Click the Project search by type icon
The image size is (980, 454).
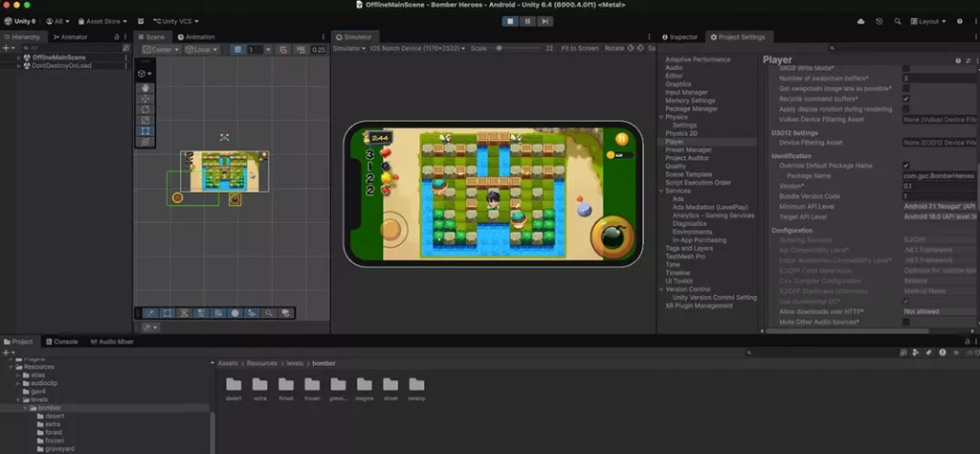(x=916, y=352)
